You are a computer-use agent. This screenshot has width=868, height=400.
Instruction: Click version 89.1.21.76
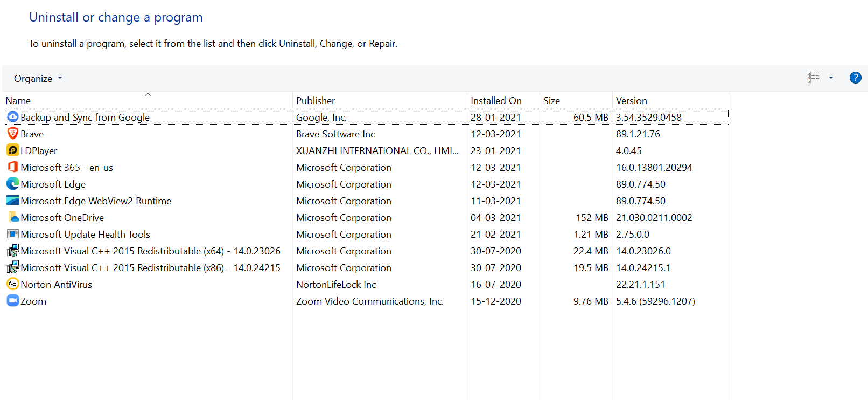tap(638, 134)
